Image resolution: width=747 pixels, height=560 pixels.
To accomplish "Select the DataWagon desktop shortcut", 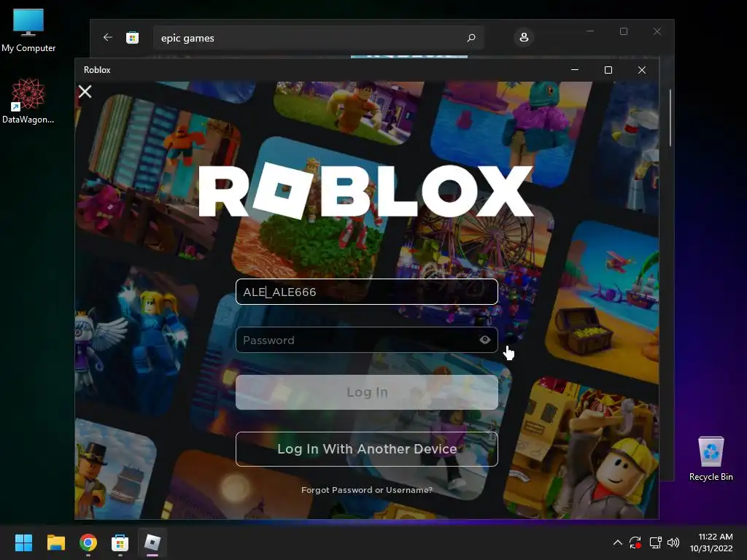I will [x=28, y=101].
